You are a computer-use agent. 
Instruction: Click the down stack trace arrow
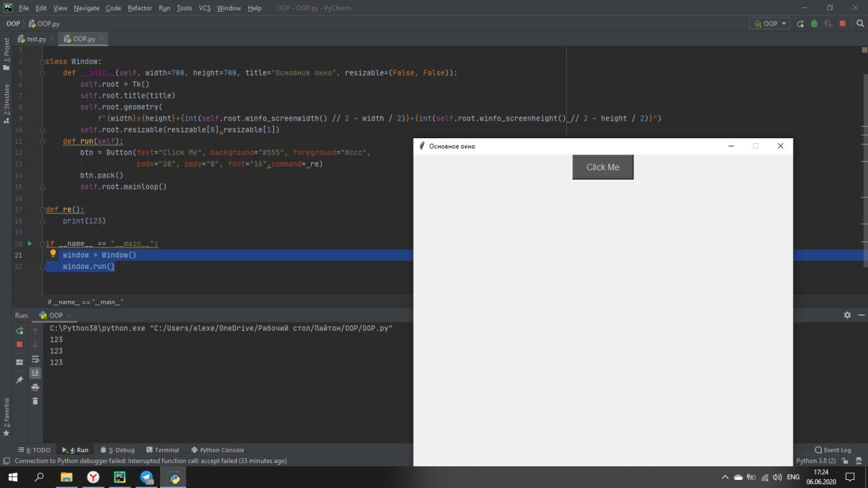click(x=35, y=345)
